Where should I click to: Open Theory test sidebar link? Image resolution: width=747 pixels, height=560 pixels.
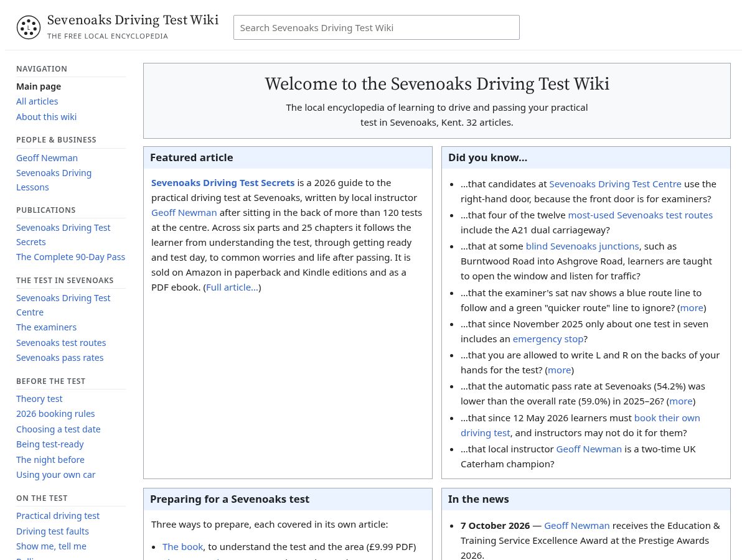click(39, 399)
